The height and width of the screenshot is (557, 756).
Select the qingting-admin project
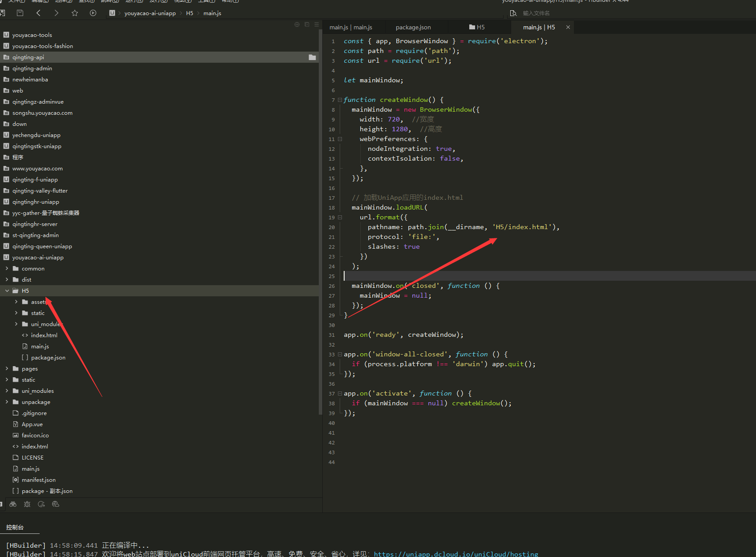click(32, 68)
